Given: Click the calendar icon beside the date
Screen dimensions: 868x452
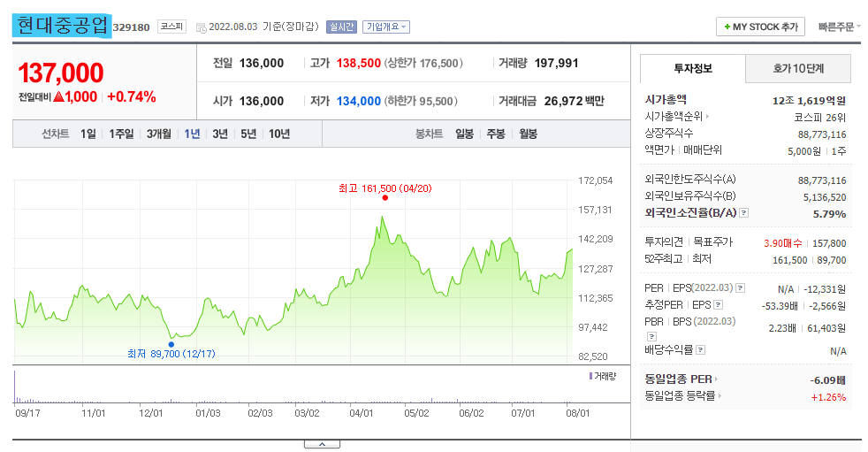Looking at the screenshot, I should tap(201, 27).
